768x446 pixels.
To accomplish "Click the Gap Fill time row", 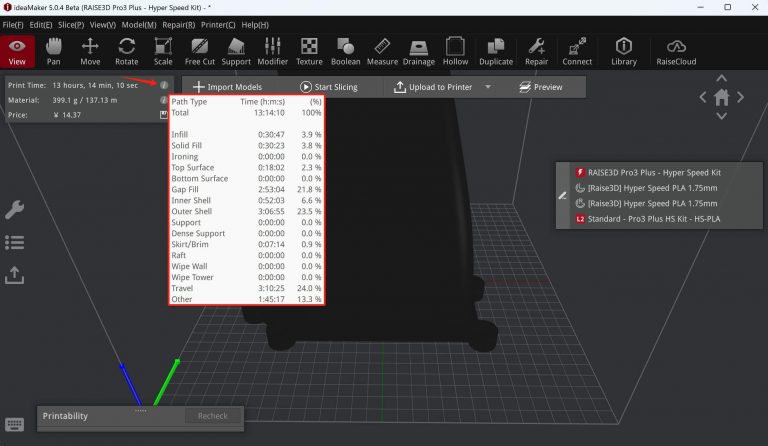I will 246,189.
